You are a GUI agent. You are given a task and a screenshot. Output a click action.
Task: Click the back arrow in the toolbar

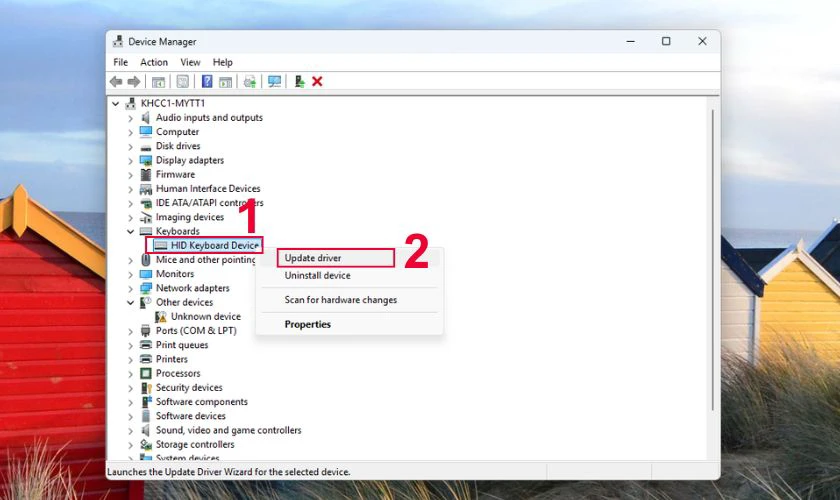116,81
